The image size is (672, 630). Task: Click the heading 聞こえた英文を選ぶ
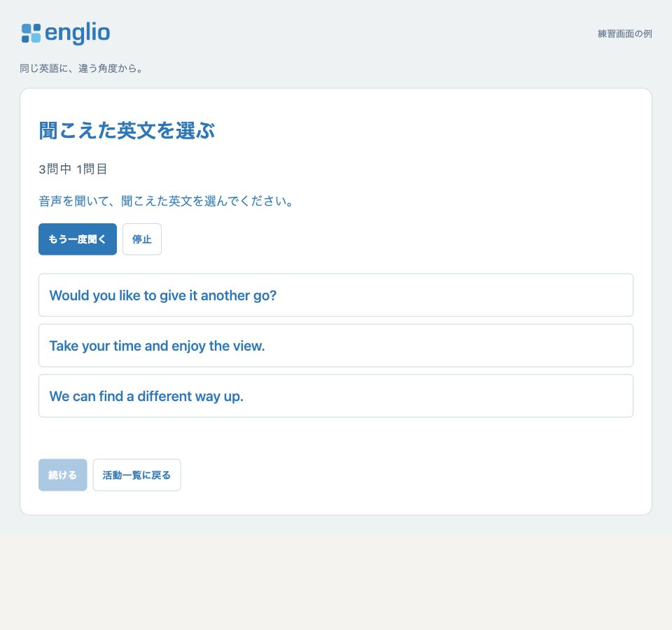[x=127, y=131]
